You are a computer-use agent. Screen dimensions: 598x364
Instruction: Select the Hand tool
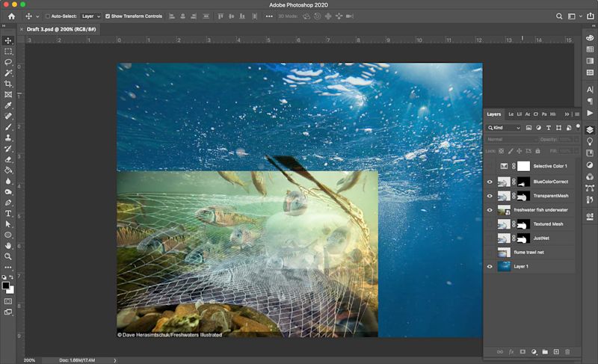point(8,245)
